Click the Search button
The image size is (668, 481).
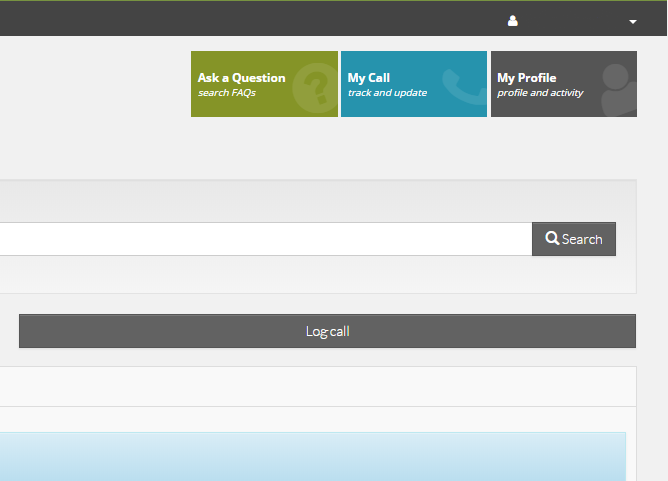pos(573,239)
